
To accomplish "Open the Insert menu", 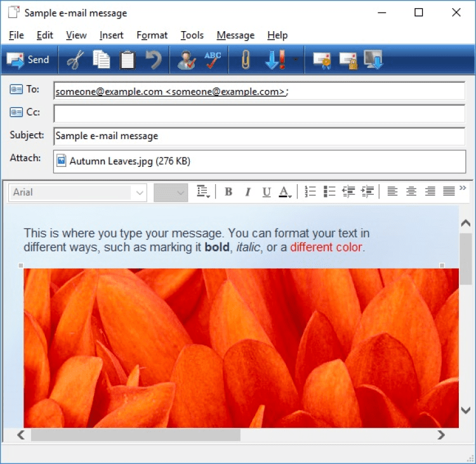I will [112, 35].
